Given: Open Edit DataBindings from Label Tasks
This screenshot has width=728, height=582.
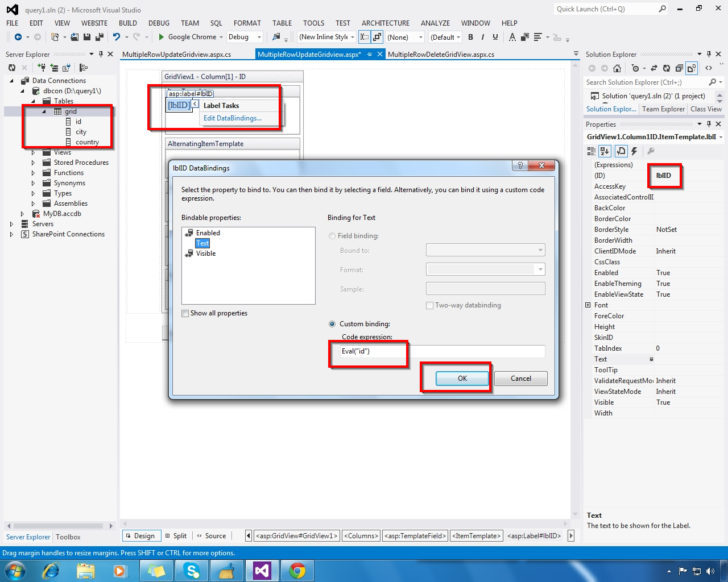Looking at the screenshot, I should click(x=231, y=118).
